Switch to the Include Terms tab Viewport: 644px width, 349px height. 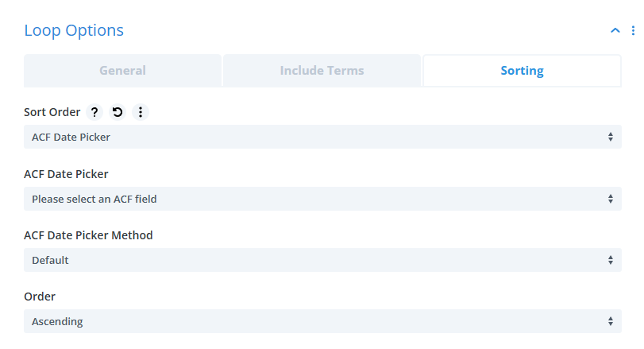322,71
